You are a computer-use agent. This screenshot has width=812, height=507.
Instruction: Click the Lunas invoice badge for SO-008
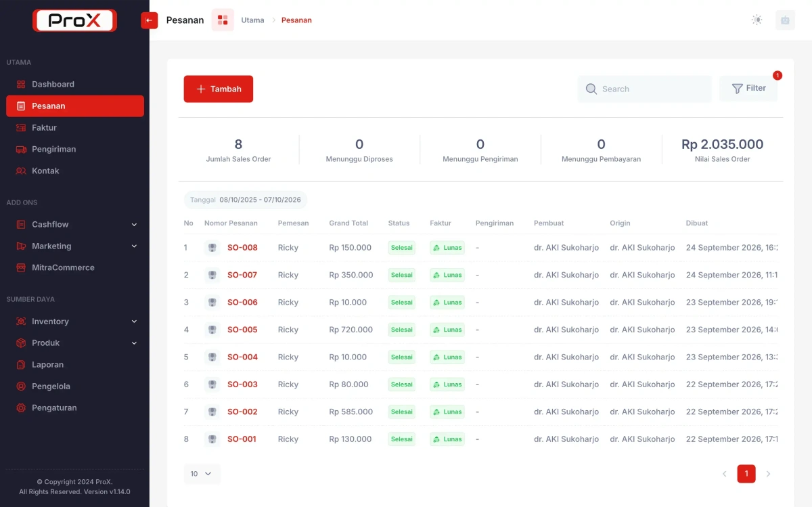coord(447,248)
